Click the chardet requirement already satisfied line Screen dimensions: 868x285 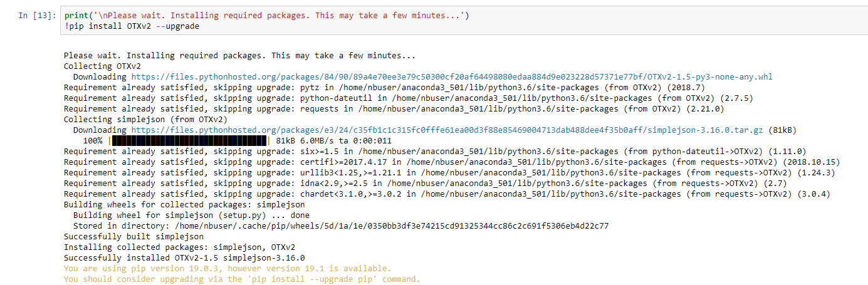447,194
